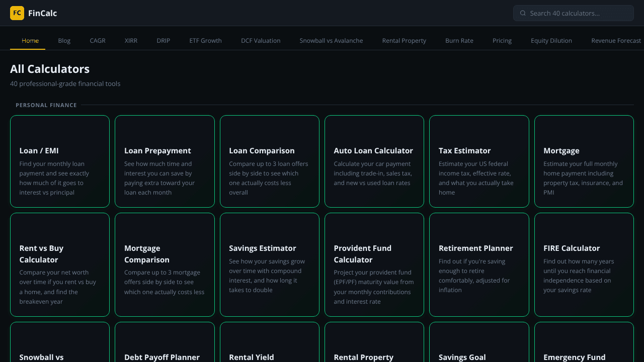Image resolution: width=644 pixels, height=362 pixels.
Task: Launch the FIRE Calculator card
Action: 584,264
